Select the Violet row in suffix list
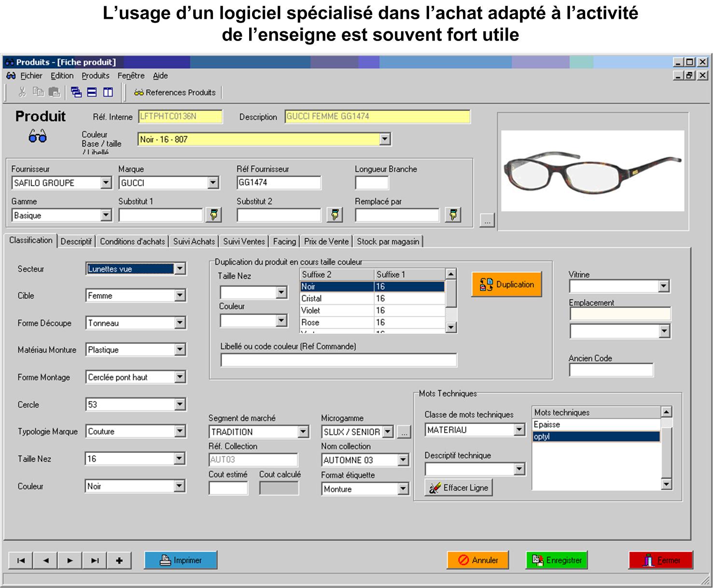Image resolution: width=713 pixels, height=588 pixels. [372, 311]
